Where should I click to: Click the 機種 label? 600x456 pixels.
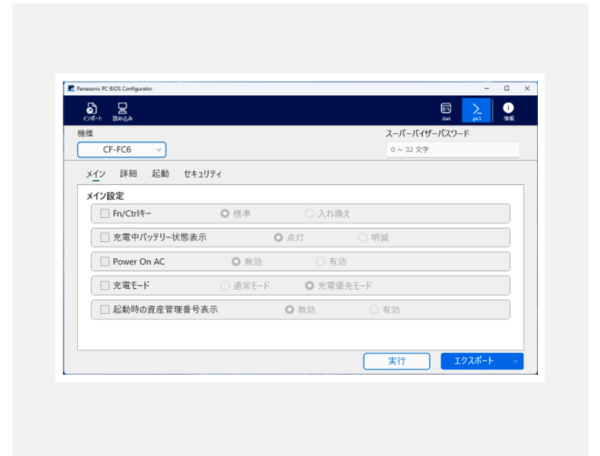[x=85, y=133]
